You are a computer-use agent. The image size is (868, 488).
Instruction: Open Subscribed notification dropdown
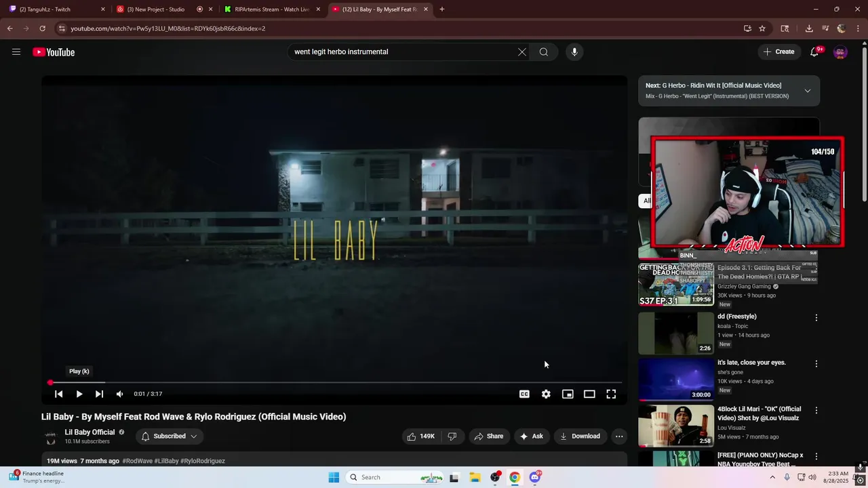169,436
